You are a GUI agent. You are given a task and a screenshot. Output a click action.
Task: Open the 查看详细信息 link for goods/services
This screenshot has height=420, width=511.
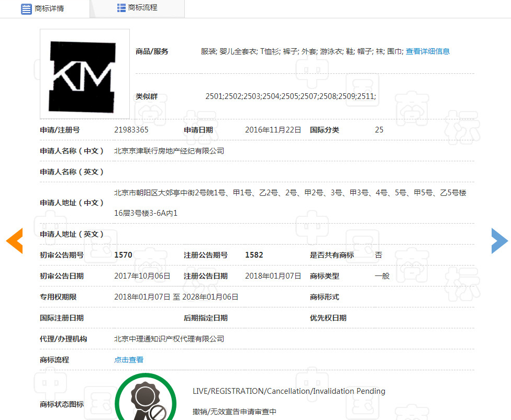pos(428,51)
